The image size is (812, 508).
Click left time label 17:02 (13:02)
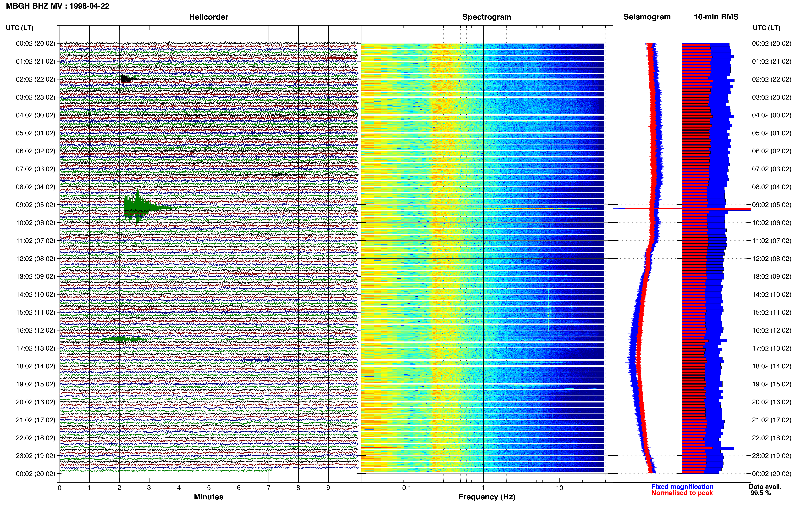pos(36,348)
